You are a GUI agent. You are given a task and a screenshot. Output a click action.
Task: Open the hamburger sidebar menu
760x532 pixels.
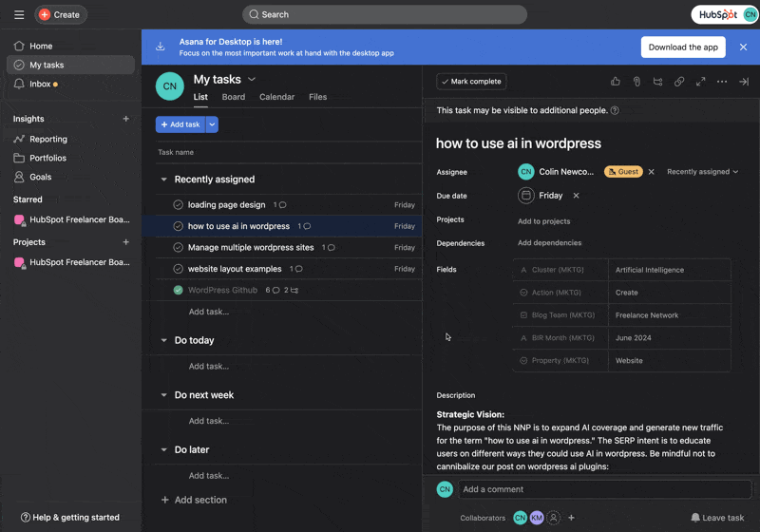(19, 14)
